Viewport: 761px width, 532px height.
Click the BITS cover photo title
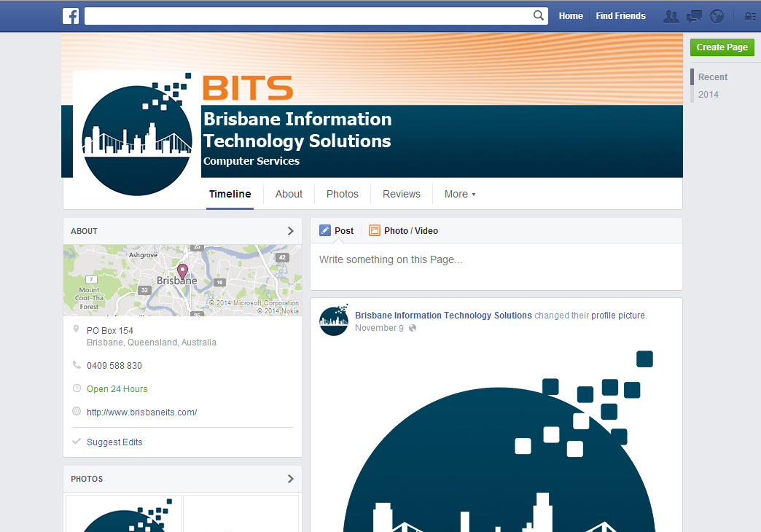pos(248,87)
